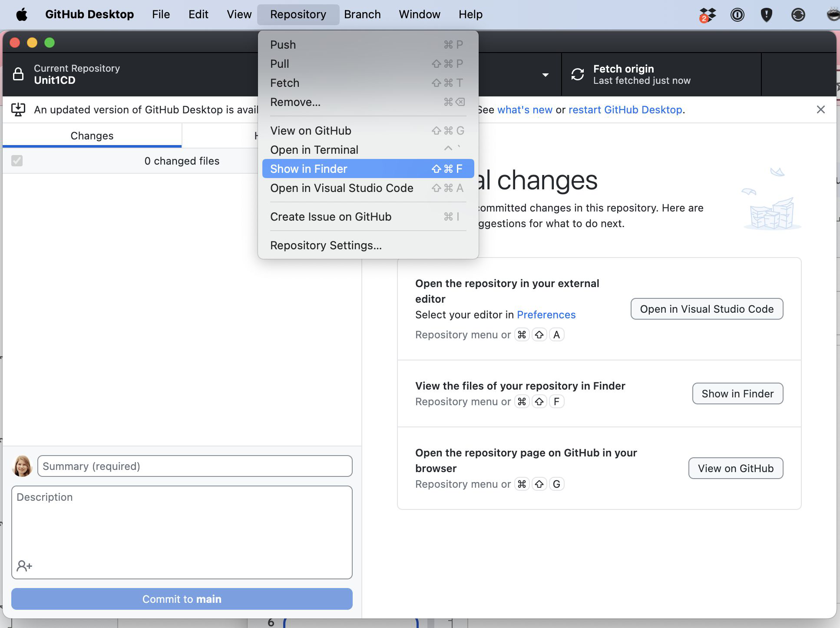
Task: Open the 1Password menu bar icon
Action: (x=737, y=15)
